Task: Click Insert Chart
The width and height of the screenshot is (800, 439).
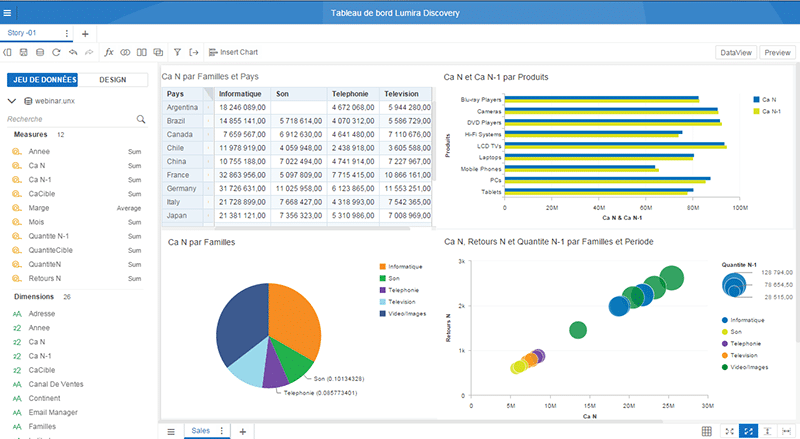Action: pyautogui.click(x=233, y=52)
